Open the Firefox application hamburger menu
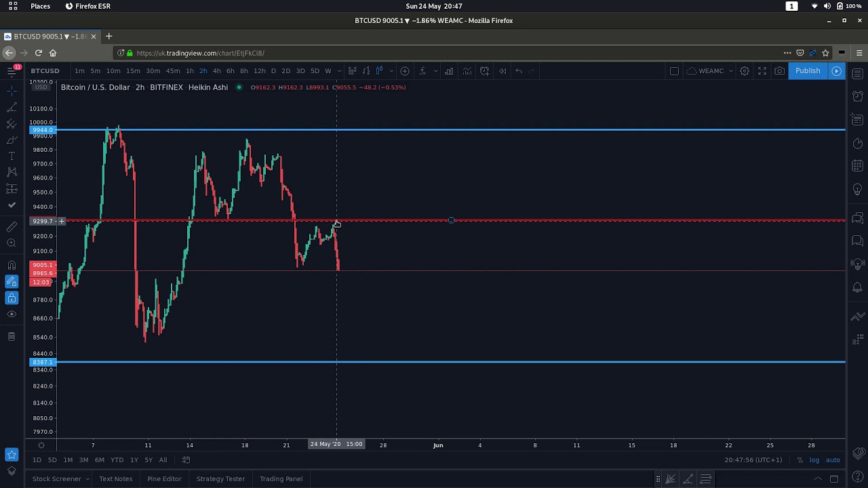 tap(859, 53)
